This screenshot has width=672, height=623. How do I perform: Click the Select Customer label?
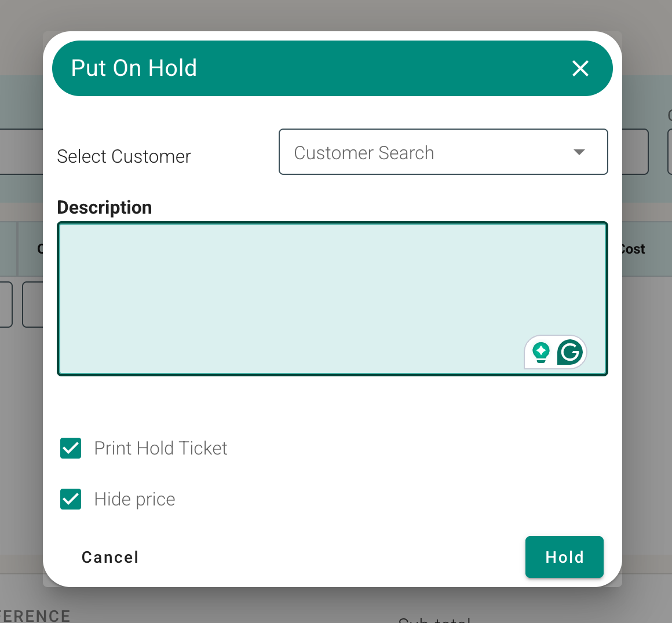124,156
